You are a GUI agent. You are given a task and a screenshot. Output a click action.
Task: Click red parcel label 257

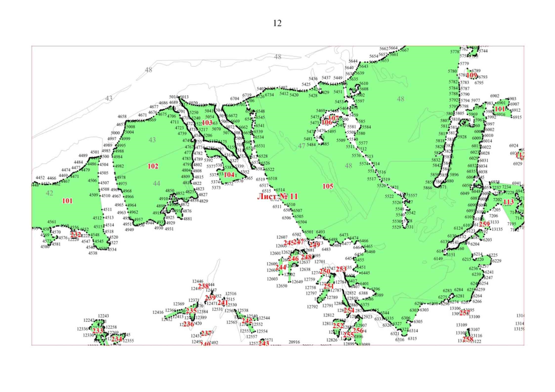pos(465,313)
